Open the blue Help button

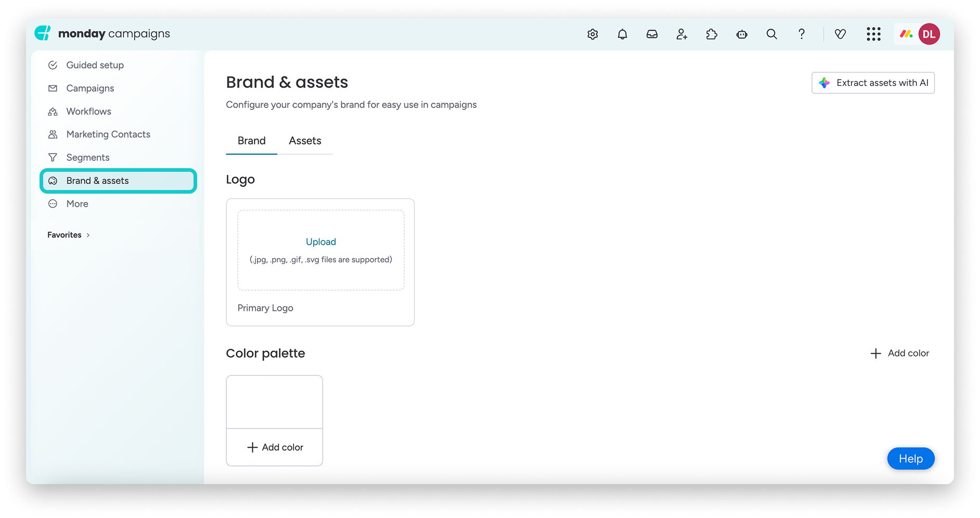point(911,459)
